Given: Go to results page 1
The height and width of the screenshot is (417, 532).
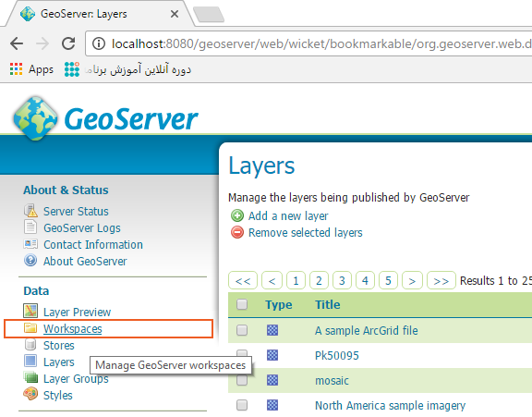Looking at the screenshot, I should [296, 280].
